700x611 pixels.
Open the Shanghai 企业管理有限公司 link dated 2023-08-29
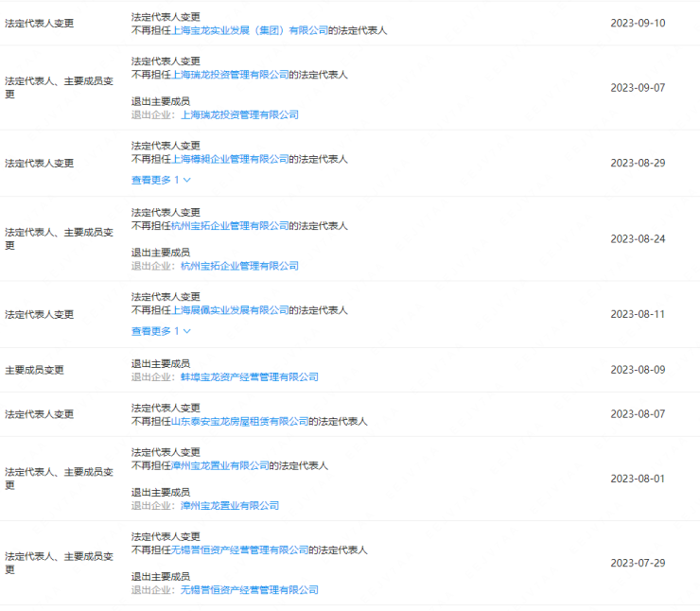click(x=231, y=159)
